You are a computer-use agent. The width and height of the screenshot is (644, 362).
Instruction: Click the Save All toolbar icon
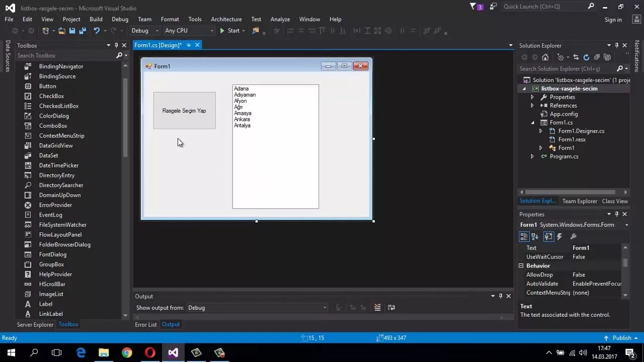point(83,31)
